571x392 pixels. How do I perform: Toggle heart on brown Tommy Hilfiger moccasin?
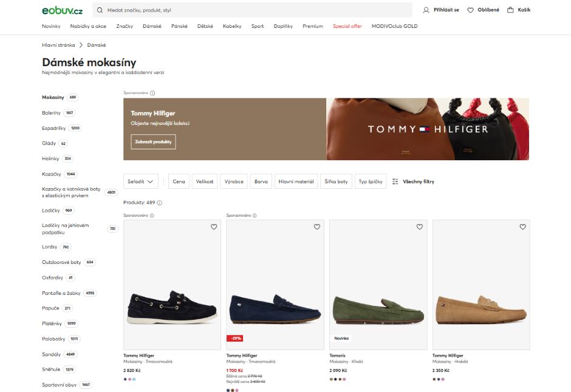(x=522, y=227)
